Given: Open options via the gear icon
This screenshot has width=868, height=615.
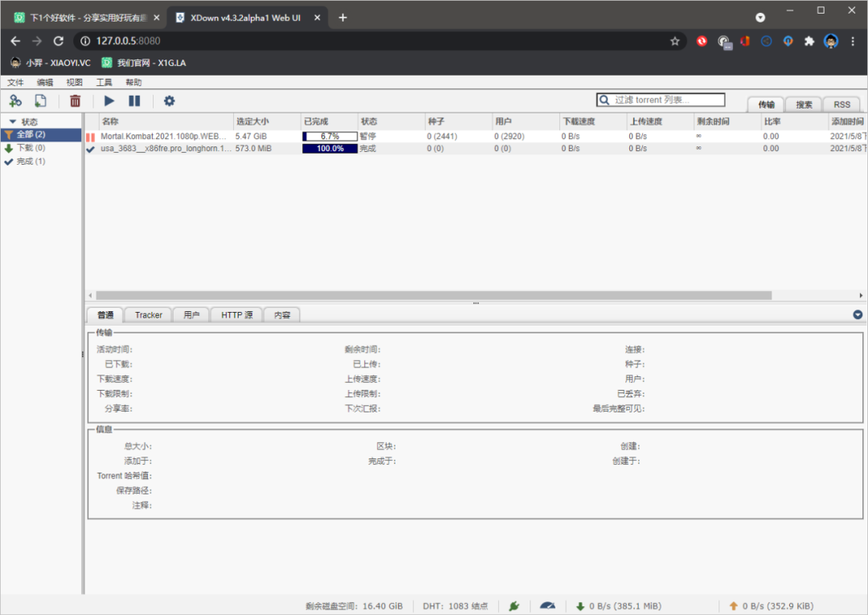Looking at the screenshot, I should tap(169, 100).
